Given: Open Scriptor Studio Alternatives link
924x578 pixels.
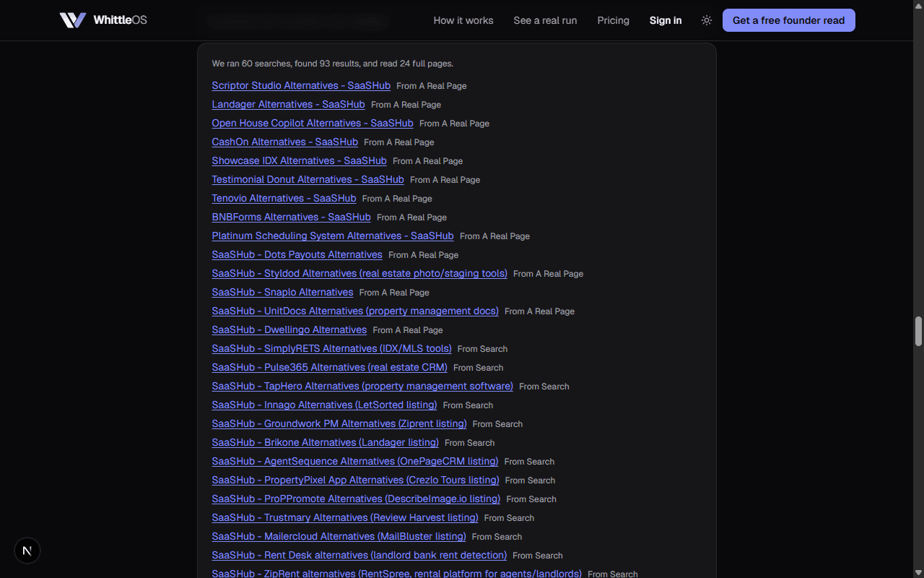Looking at the screenshot, I should point(301,85).
